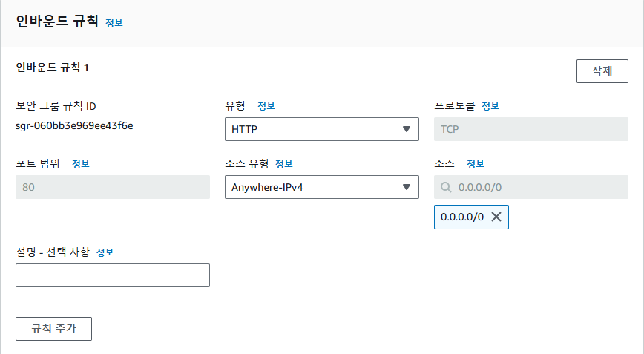Remove the 0.0.0.0/0 source tag
The height and width of the screenshot is (354, 644).
[496, 217]
